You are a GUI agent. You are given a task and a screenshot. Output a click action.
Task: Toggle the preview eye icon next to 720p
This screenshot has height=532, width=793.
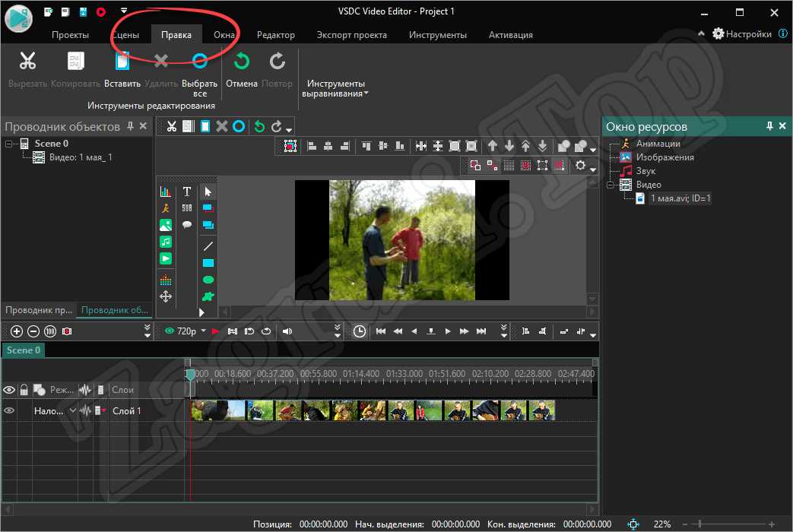pos(170,331)
